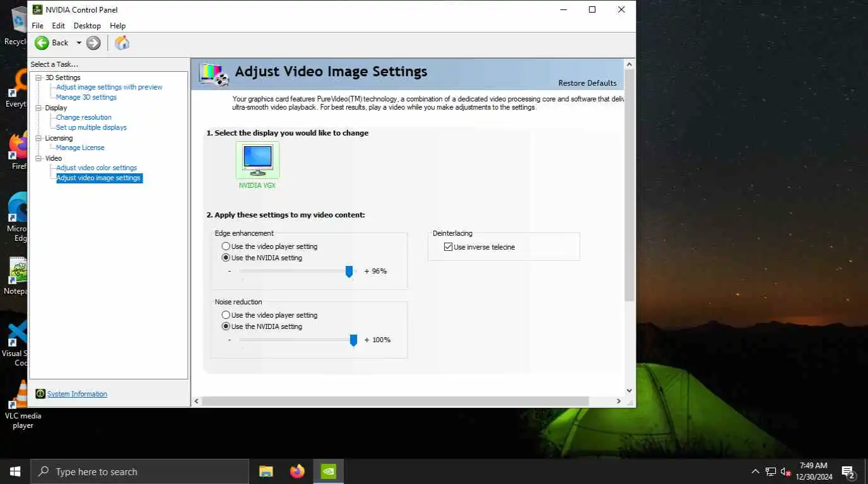Select Edge enhancement video player setting radio

[x=226, y=246]
